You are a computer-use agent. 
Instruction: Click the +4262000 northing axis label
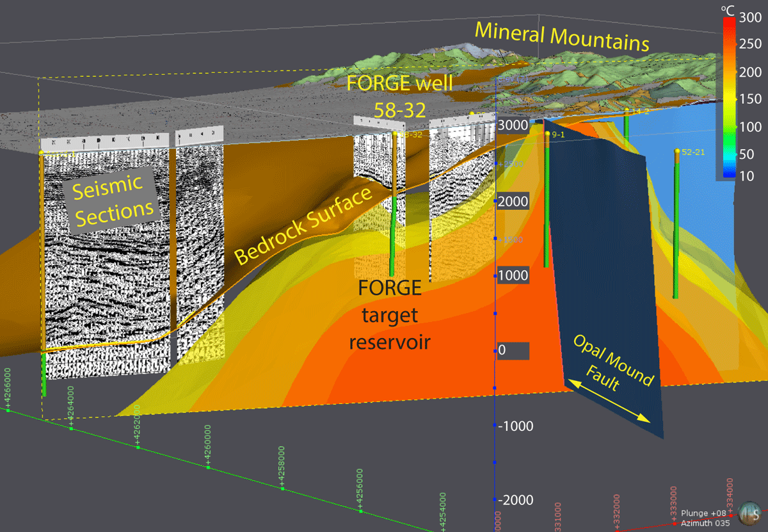pyautogui.click(x=138, y=425)
